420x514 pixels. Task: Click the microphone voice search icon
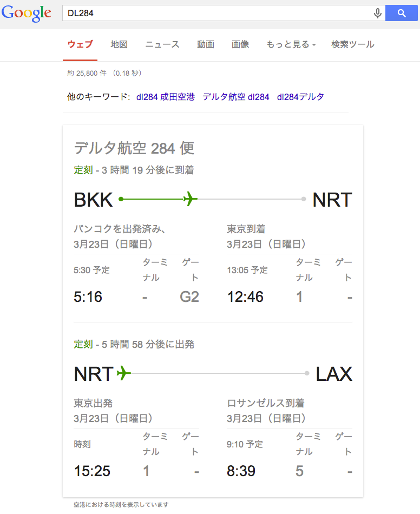[378, 13]
